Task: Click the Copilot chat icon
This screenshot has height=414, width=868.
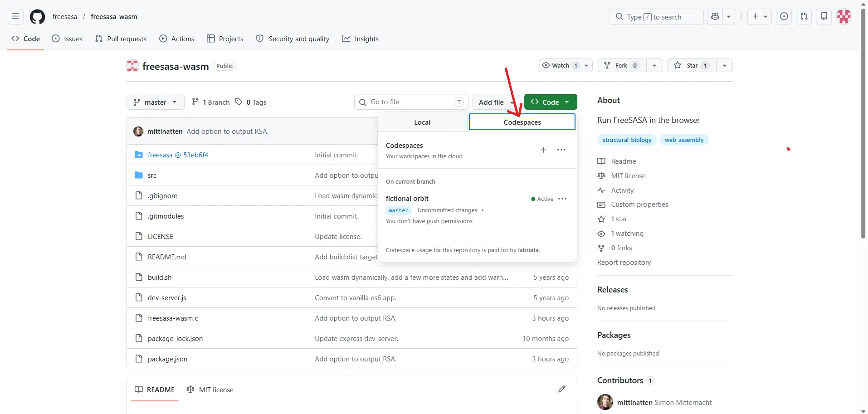Action: pos(715,17)
